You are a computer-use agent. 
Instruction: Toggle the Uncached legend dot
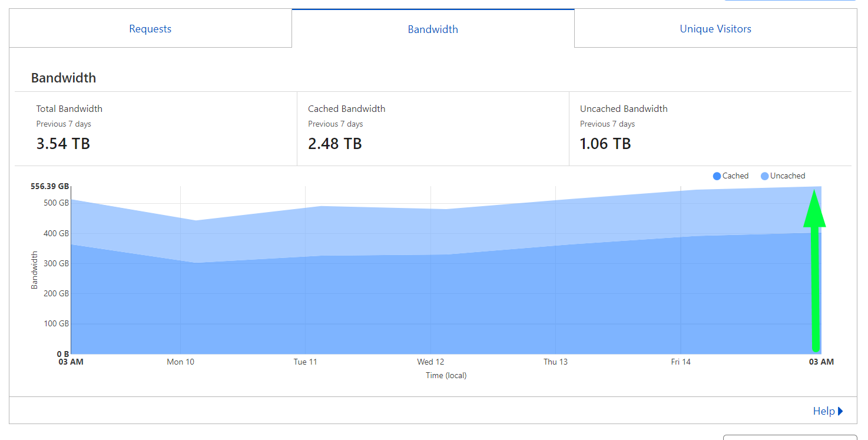(x=765, y=176)
